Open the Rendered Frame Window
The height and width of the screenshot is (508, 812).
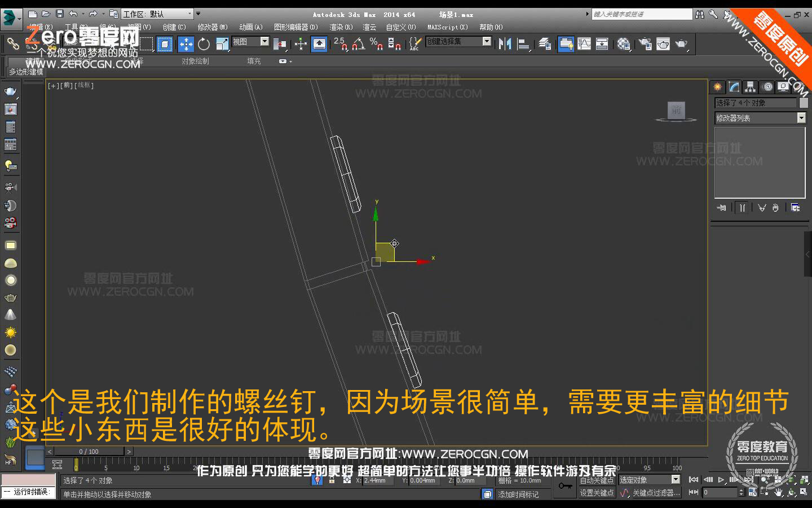point(663,44)
